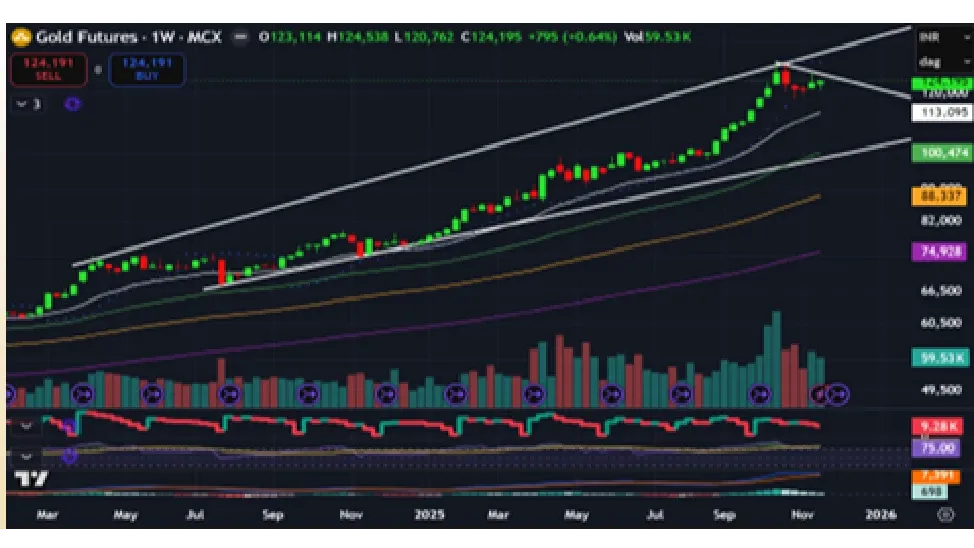Toggle the purple eye icon beside indicator count
The width and height of the screenshot is (974, 548).
(x=73, y=104)
